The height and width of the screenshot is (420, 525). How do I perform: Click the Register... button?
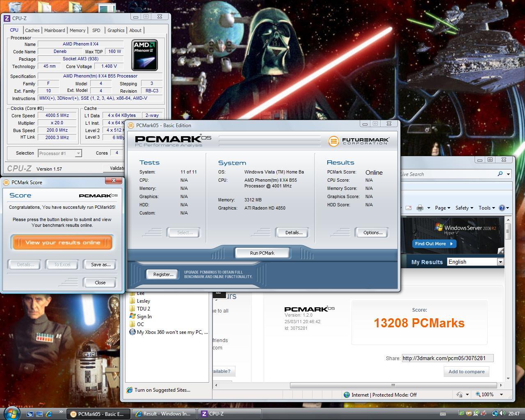163,274
